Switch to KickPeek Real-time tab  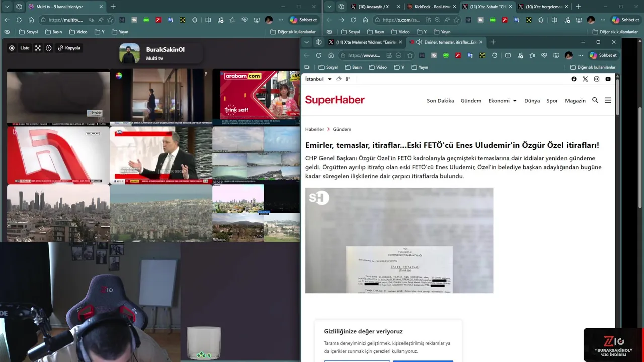coord(431,7)
